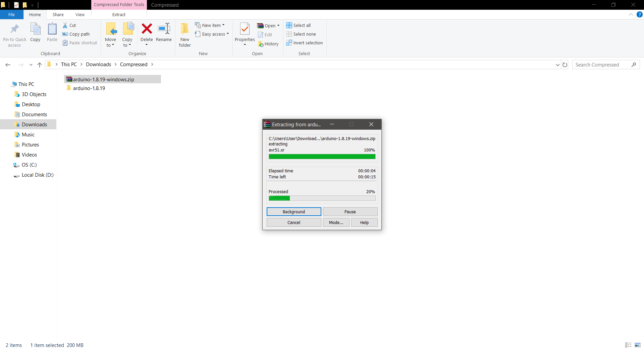Click the avr51.xr file progress bar
Viewport: 644px width, 350px height.
click(322, 157)
